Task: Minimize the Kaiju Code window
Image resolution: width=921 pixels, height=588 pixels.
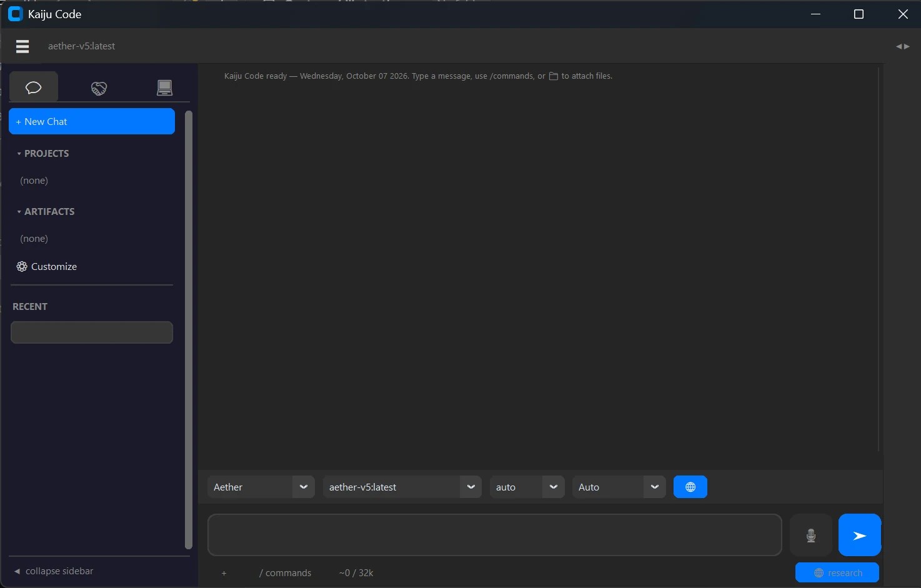Action: tap(815, 14)
